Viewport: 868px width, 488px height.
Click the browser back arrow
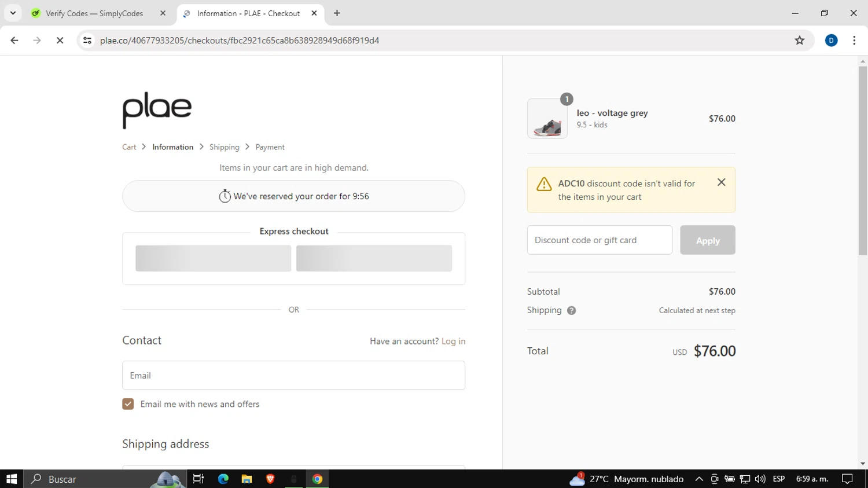(x=14, y=41)
